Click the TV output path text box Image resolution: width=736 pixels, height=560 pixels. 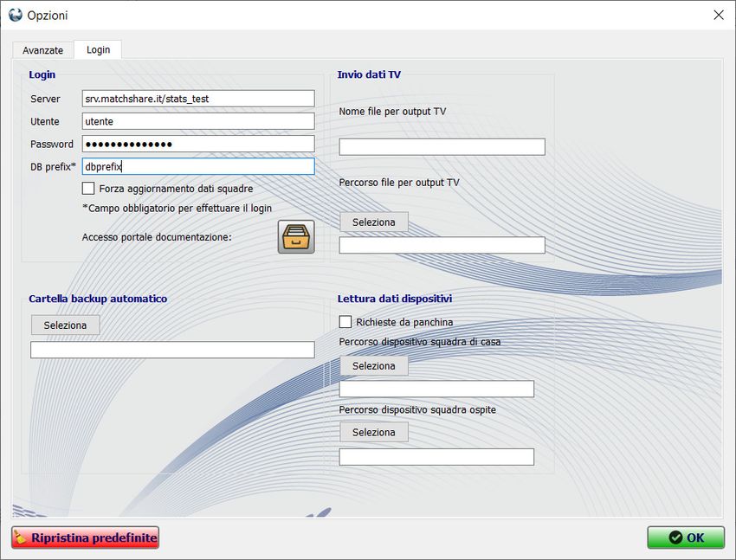(442, 245)
